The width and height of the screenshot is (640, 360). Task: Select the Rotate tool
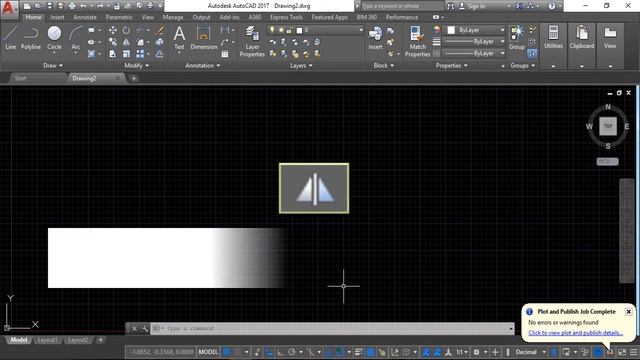127,30
